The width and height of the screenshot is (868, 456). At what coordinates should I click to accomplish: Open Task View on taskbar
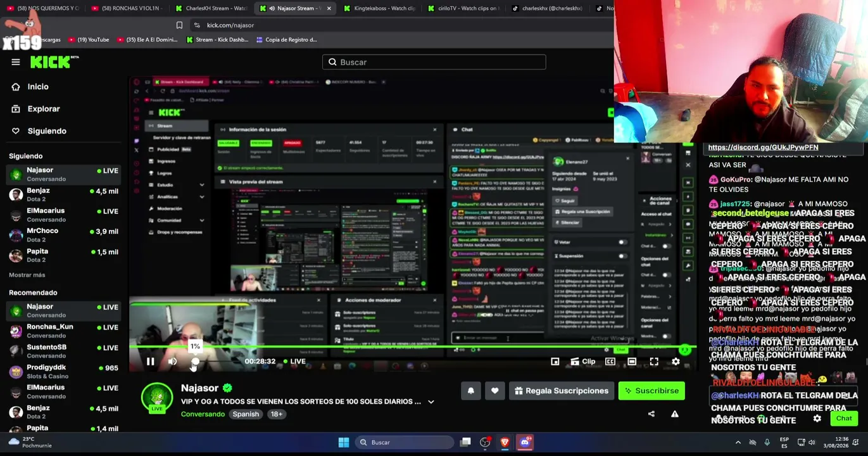[x=465, y=443]
